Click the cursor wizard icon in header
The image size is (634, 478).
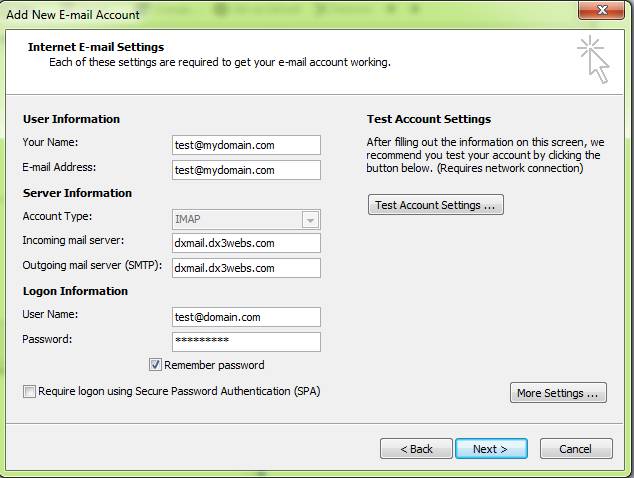[593, 59]
